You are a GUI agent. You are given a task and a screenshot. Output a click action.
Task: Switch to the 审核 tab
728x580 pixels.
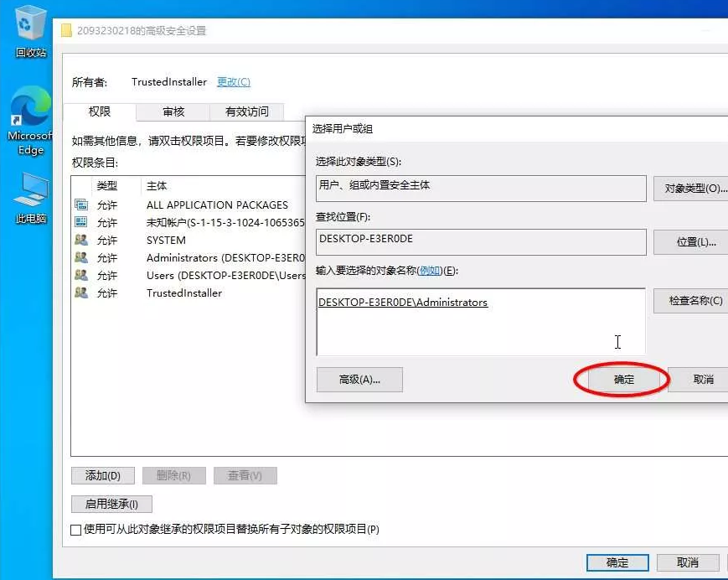pos(173,111)
